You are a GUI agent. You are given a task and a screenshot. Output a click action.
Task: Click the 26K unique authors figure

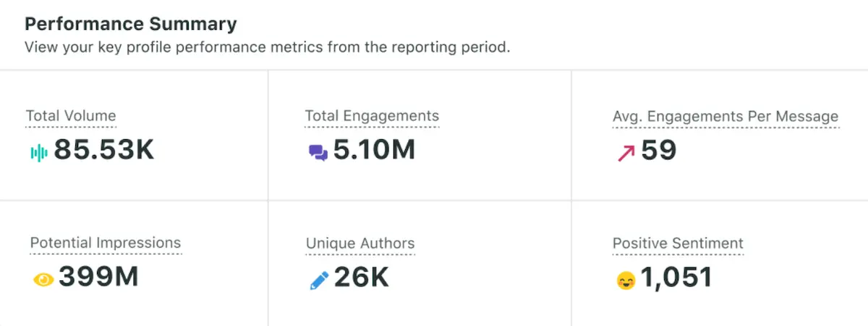tap(361, 277)
